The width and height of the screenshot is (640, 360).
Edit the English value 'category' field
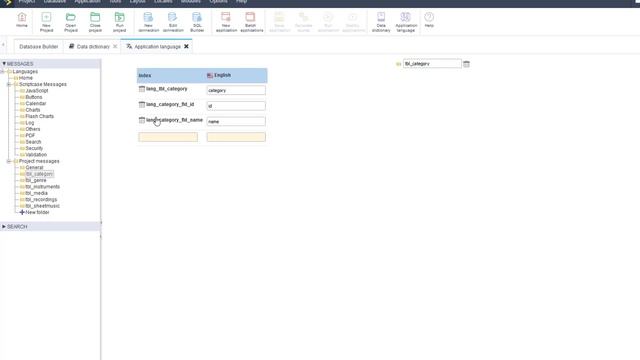tap(236, 90)
